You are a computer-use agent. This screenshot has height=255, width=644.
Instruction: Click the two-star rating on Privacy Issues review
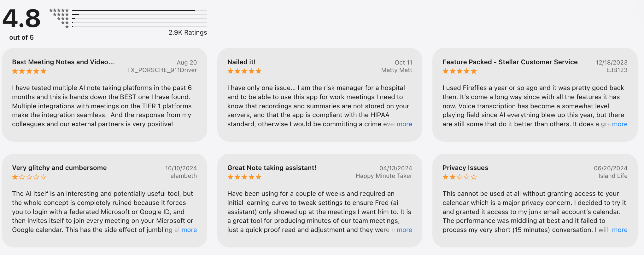point(459,177)
